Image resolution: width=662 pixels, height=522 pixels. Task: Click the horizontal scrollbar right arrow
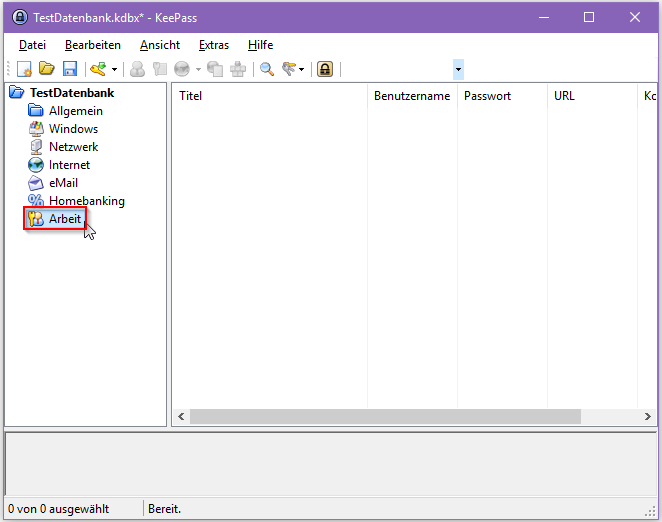(x=648, y=416)
